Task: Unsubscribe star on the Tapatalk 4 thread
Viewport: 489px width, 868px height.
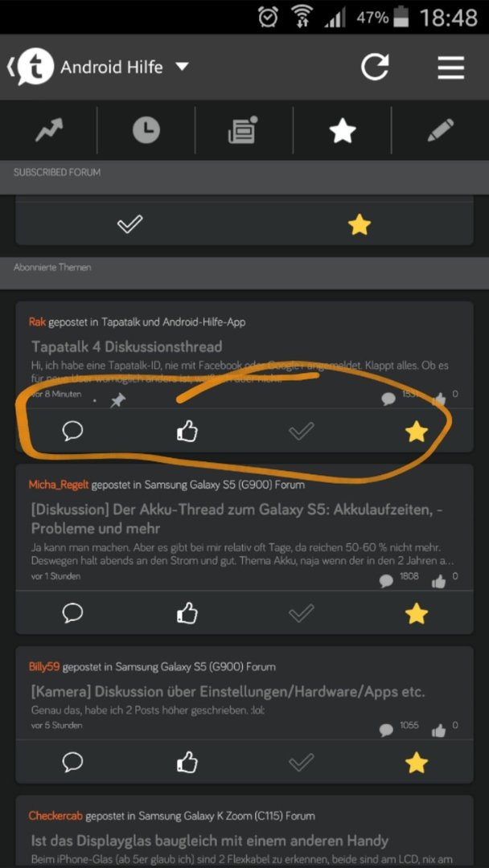Action: tap(416, 431)
